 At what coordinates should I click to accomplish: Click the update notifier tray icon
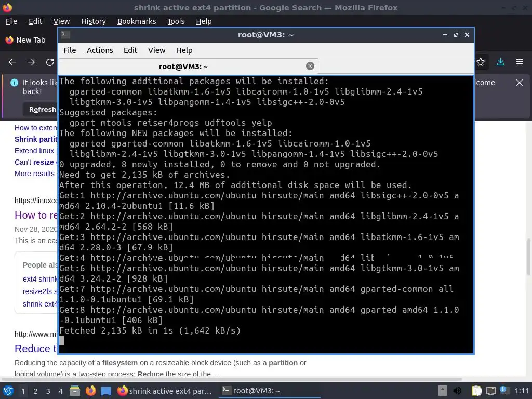click(503, 390)
